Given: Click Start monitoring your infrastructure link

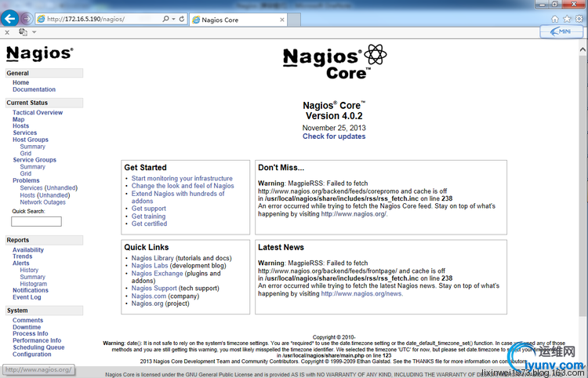Looking at the screenshot, I should 182,179.
